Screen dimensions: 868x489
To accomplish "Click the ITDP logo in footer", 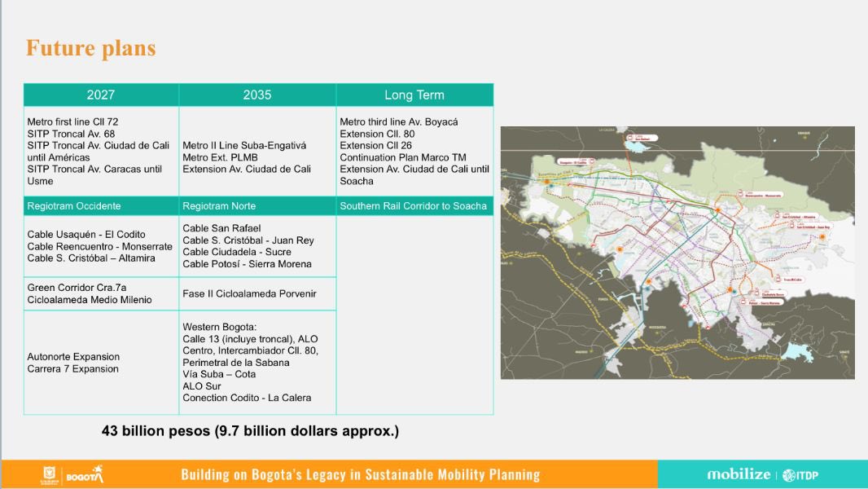I will click(800, 475).
